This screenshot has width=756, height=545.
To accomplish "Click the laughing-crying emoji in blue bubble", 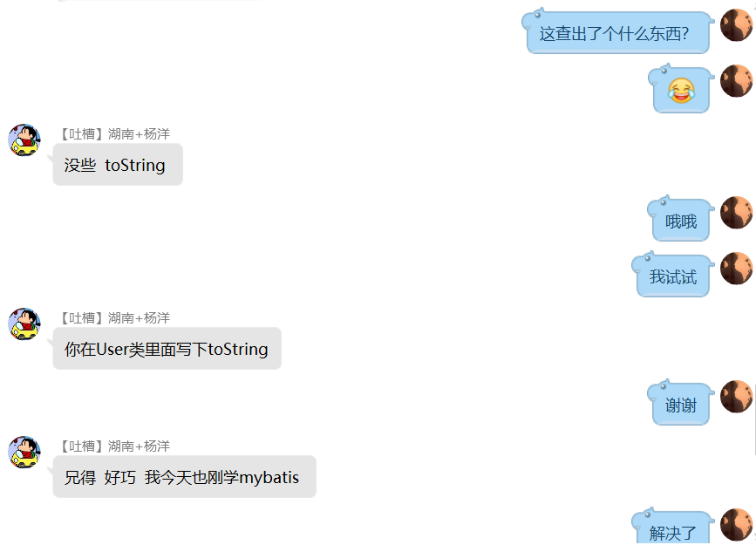I will (x=681, y=90).
